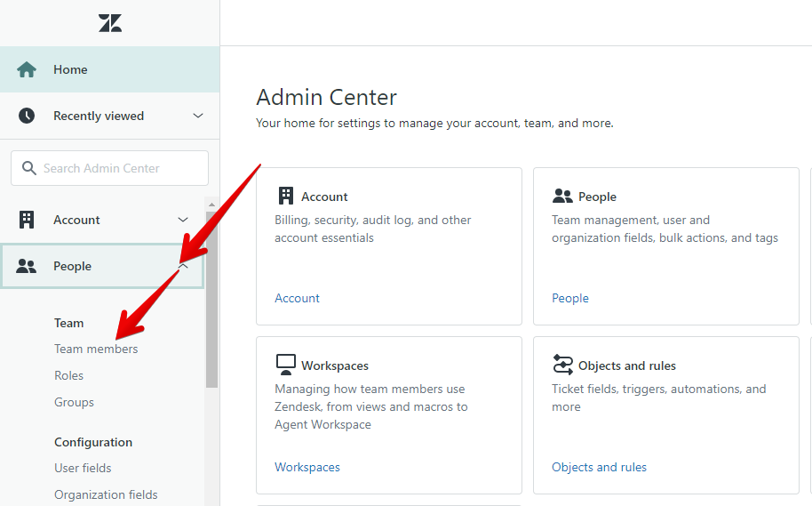
Task: Click the Workspaces monitor icon
Action: coord(286,365)
